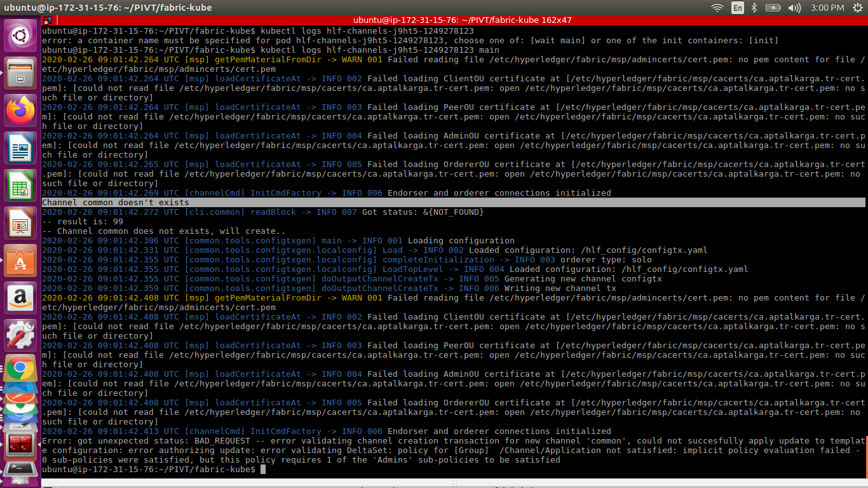Open LibreOffice Impress from the dock

[20, 223]
